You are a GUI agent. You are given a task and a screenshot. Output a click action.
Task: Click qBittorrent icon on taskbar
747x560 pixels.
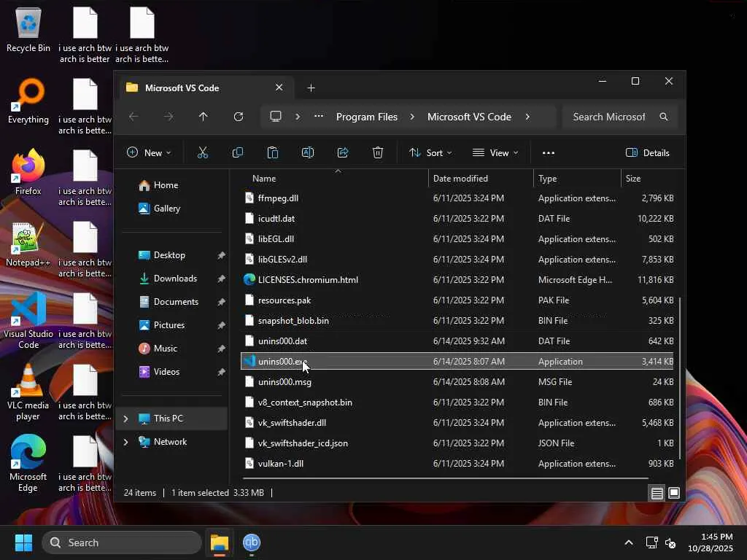pos(252,542)
